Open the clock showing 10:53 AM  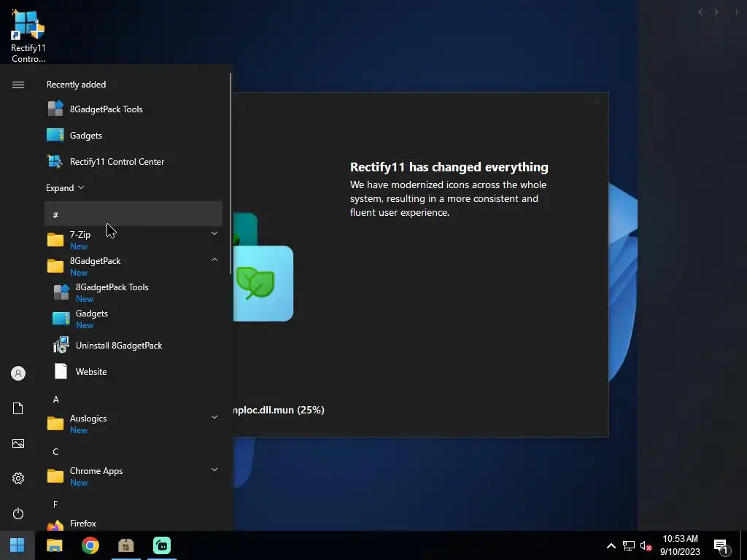click(681, 545)
